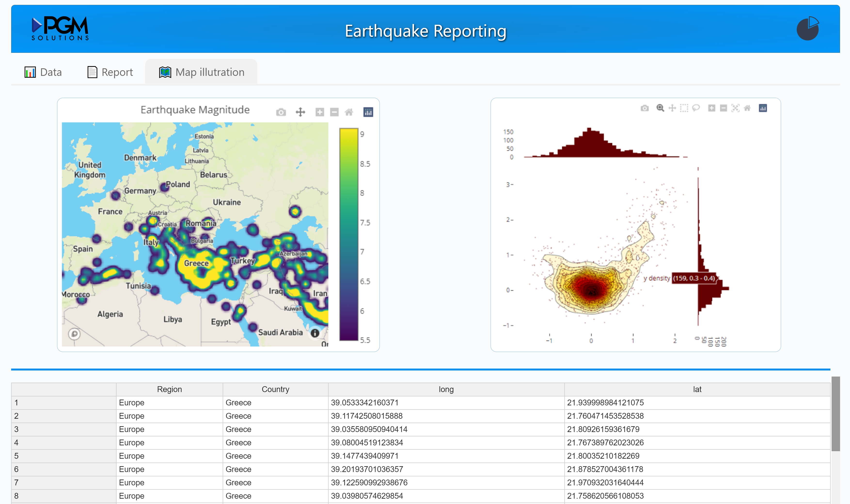The width and height of the screenshot is (850, 504).
Task: Click the Mapbox logo on map
Action: tap(74, 334)
